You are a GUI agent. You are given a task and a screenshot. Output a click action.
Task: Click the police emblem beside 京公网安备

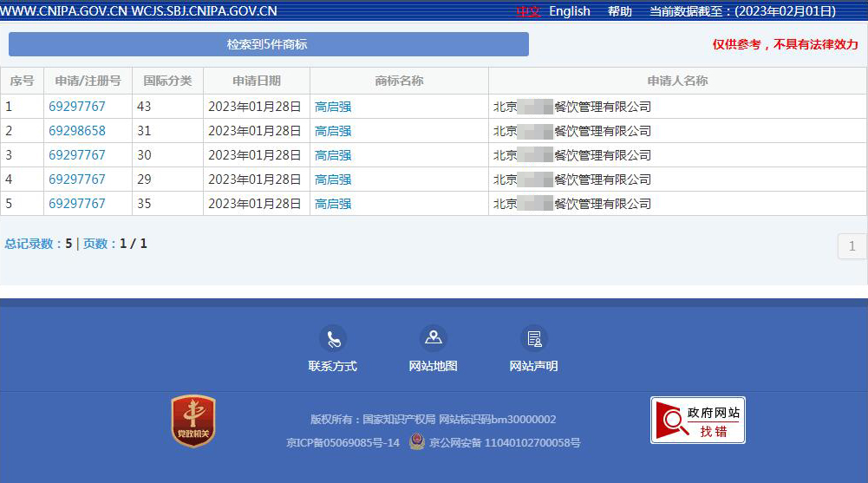click(417, 441)
